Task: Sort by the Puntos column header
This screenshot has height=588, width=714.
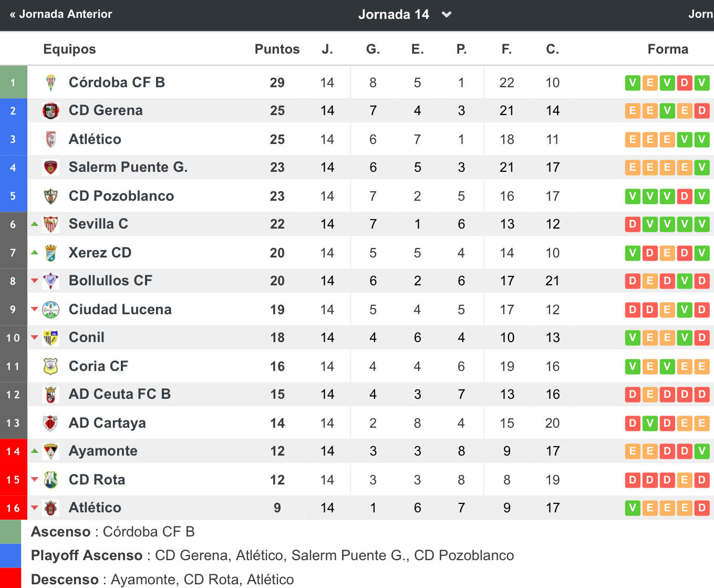Action: click(277, 49)
